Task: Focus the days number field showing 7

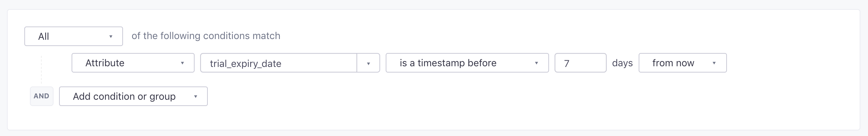Action: tap(581, 63)
